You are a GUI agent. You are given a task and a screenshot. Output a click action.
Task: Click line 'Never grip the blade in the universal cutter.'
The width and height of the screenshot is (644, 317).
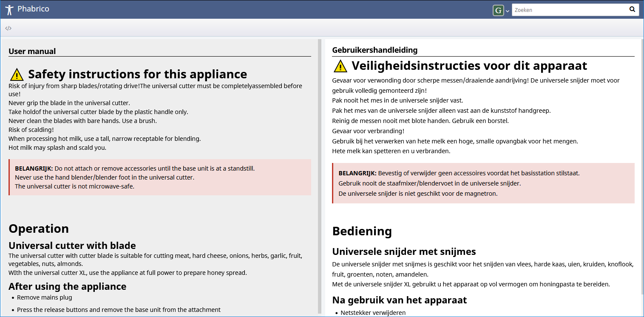69,103
